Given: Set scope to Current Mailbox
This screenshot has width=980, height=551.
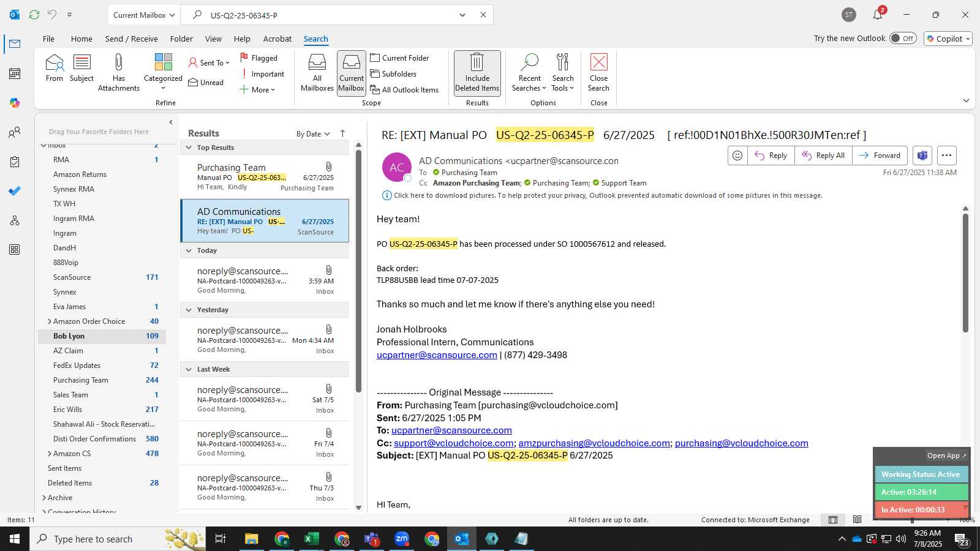Looking at the screenshot, I should pyautogui.click(x=352, y=72).
